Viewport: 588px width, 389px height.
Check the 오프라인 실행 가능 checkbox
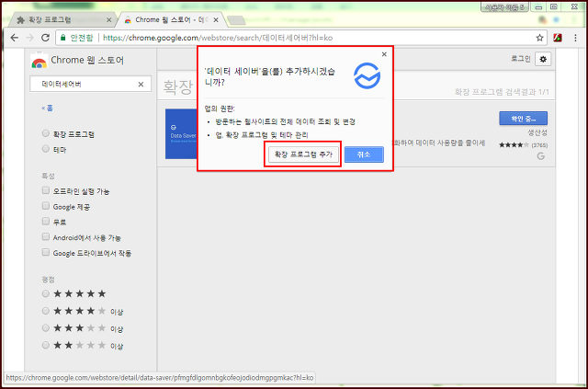(x=46, y=190)
